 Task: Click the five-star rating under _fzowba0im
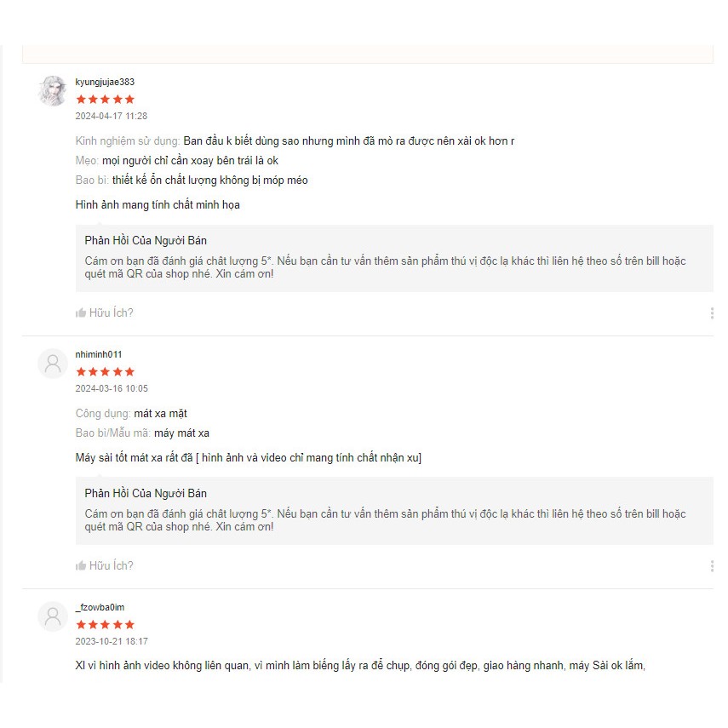pos(106,625)
